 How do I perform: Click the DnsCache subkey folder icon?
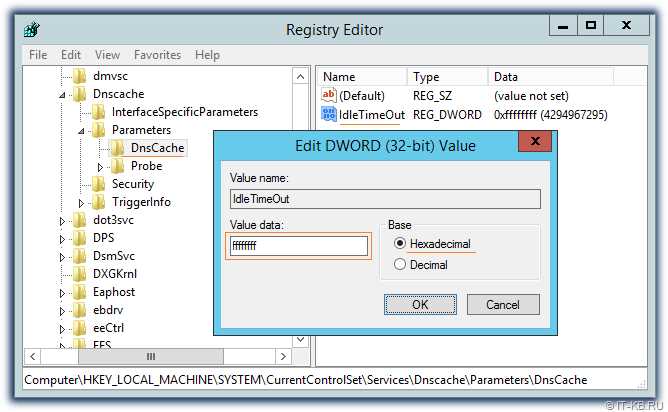pos(117,148)
